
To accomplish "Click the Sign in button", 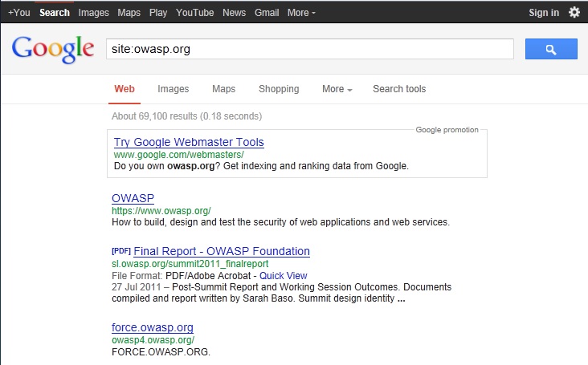I will (x=544, y=13).
